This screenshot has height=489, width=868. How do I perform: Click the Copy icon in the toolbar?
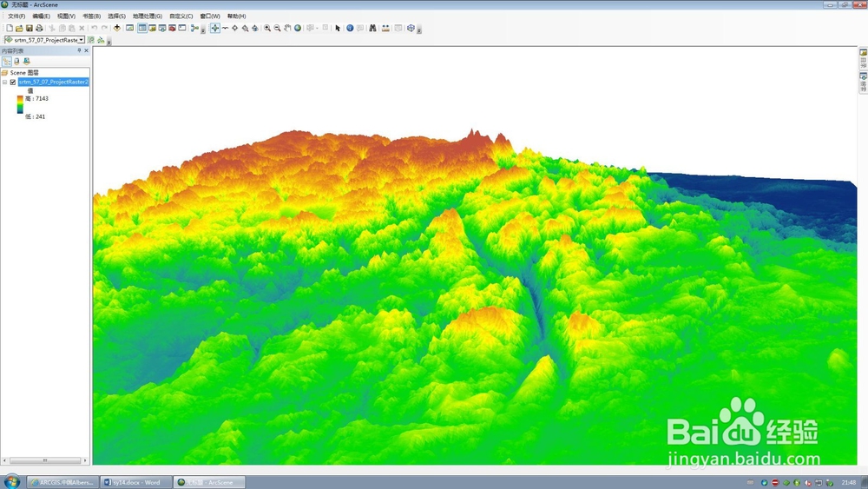(x=62, y=28)
